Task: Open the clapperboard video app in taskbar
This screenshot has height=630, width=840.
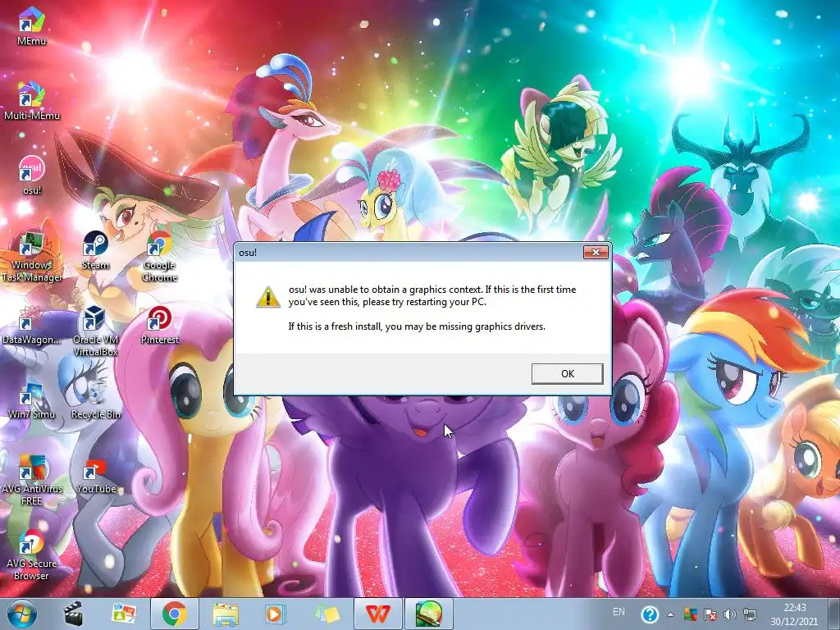Action: (x=73, y=614)
